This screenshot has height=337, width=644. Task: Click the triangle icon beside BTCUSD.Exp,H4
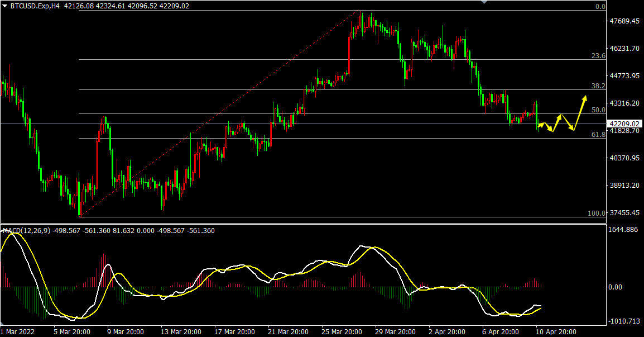5,6
